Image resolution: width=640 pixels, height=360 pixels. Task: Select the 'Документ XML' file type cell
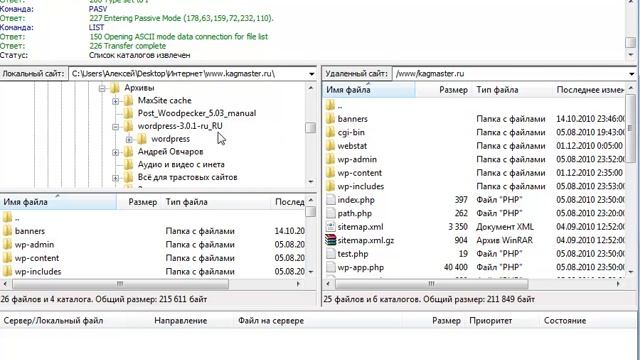[x=505, y=227]
